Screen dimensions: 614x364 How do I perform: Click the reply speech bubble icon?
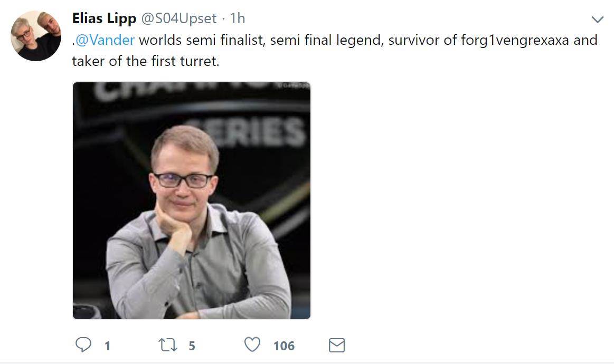(x=83, y=345)
